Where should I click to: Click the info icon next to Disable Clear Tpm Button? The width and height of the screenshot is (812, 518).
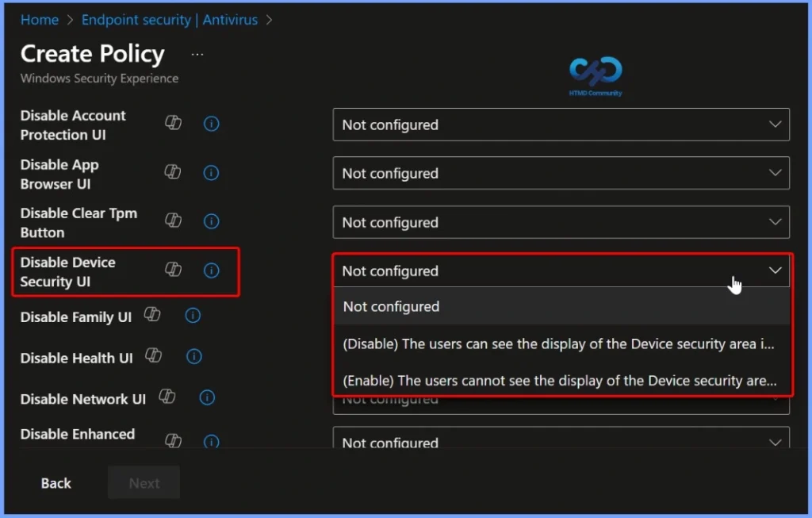point(211,221)
